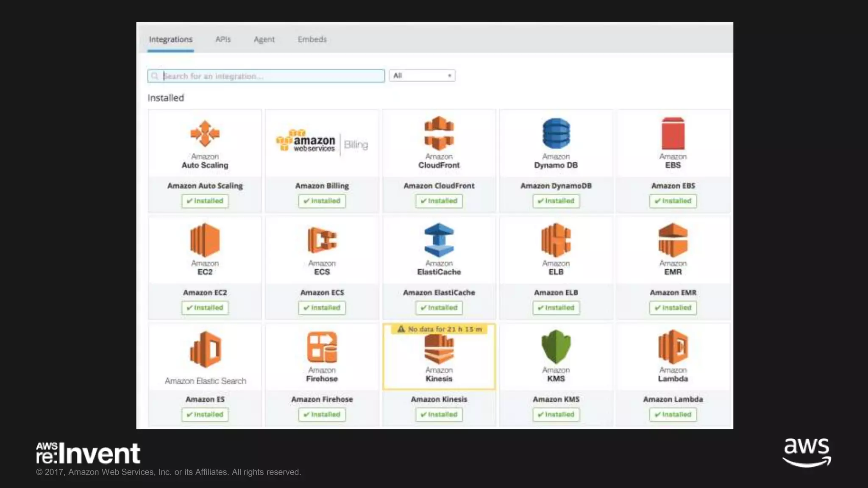The image size is (868, 488).
Task: Click the Installed button under Amazon EMR
Action: point(673,308)
